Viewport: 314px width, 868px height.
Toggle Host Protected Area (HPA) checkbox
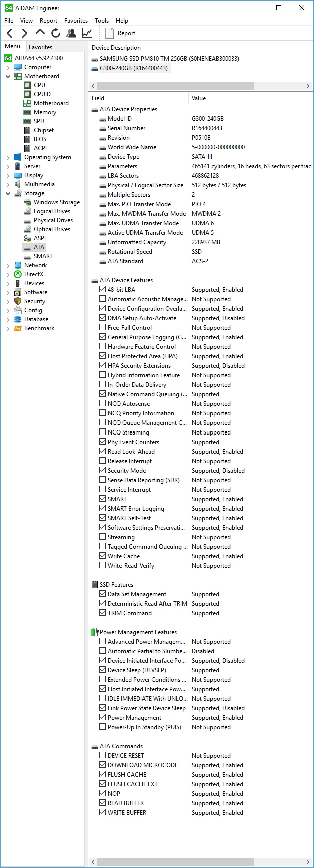tap(103, 356)
